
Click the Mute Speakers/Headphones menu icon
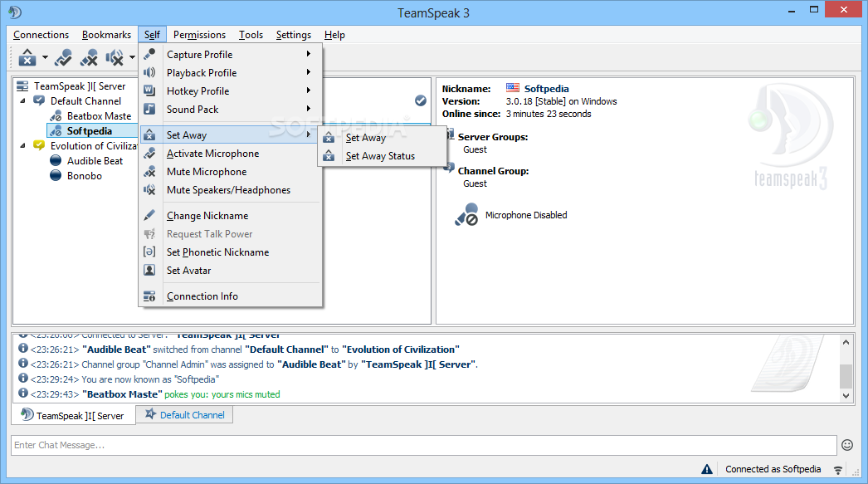coord(149,190)
